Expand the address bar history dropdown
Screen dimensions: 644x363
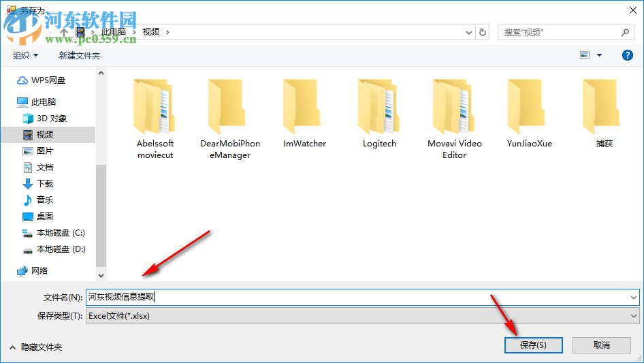(x=468, y=33)
